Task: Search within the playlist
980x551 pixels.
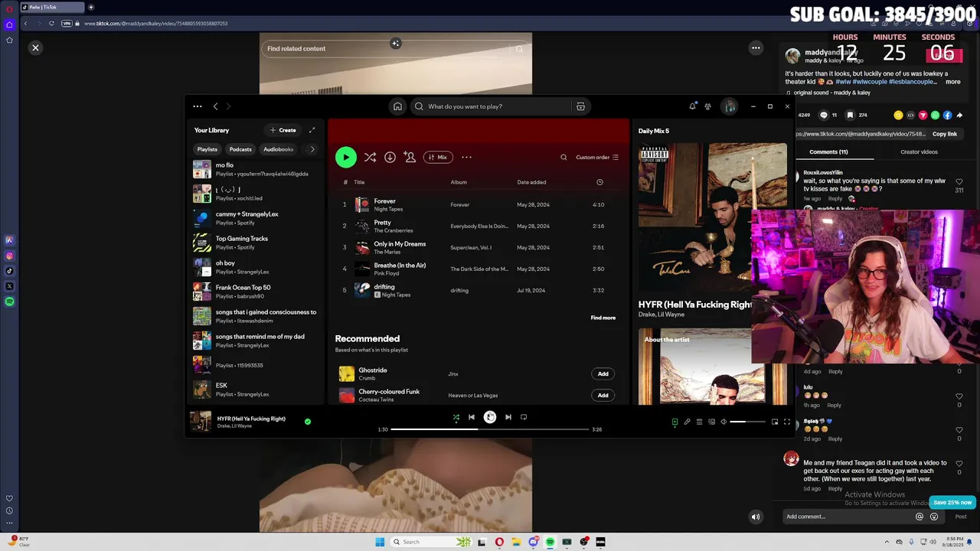Action: pyautogui.click(x=563, y=157)
